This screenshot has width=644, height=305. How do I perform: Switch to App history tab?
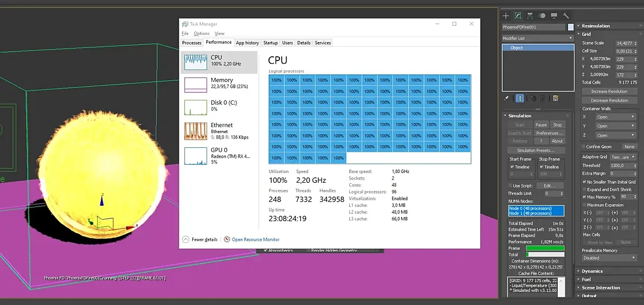click(247, 43)
